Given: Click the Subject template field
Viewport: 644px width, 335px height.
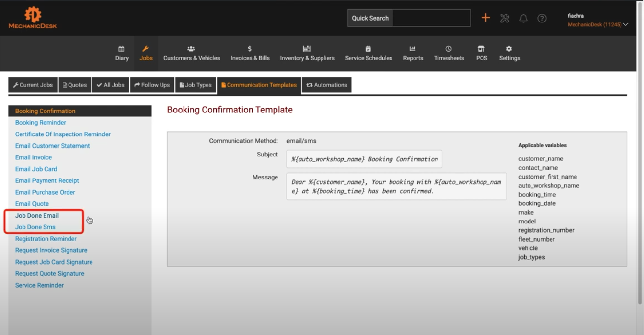Looking at the screenshot, I should coord(364,159).
